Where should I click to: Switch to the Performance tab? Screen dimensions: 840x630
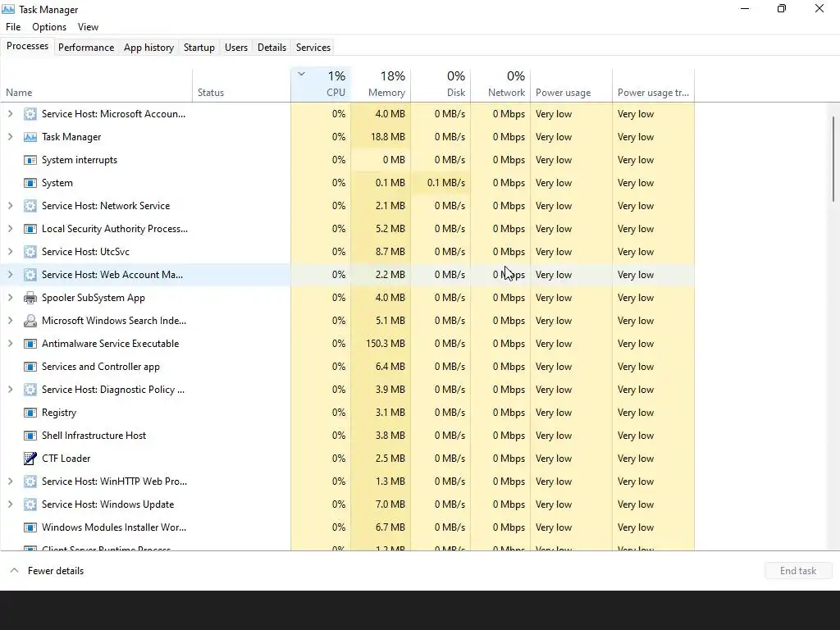tap(86, 47)
